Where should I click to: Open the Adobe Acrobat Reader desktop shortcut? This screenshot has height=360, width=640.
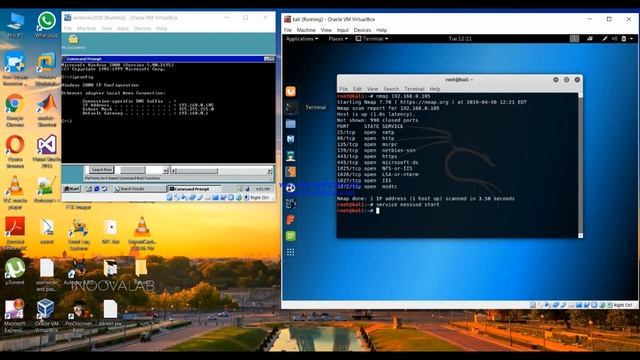[15, 233]
